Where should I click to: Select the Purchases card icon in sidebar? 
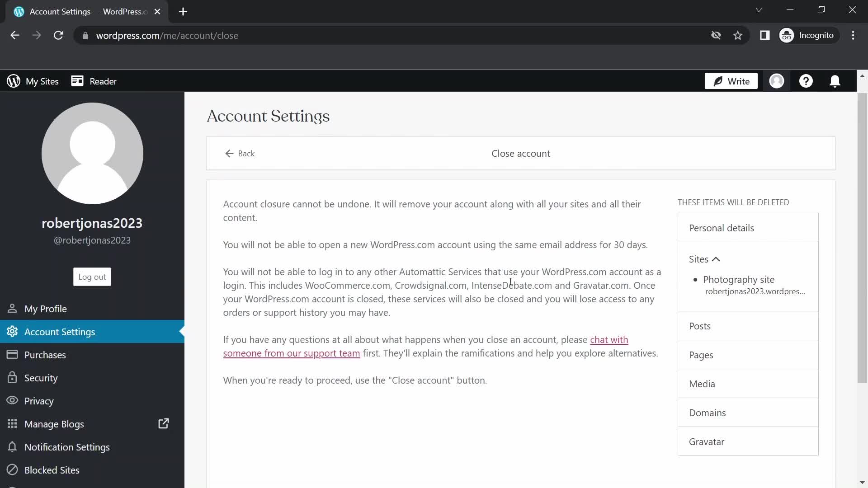click(12, 355)
